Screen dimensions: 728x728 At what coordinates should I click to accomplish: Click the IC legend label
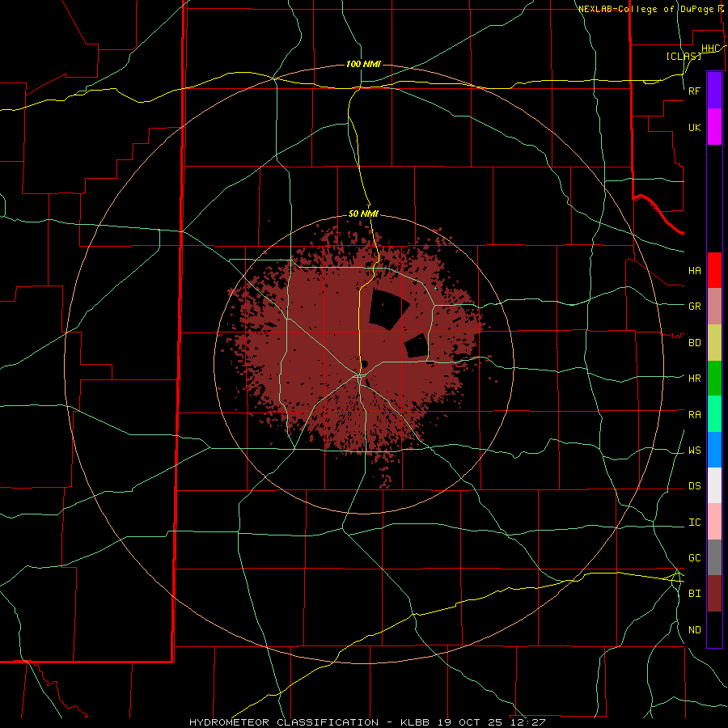click(x=694, y=523)
